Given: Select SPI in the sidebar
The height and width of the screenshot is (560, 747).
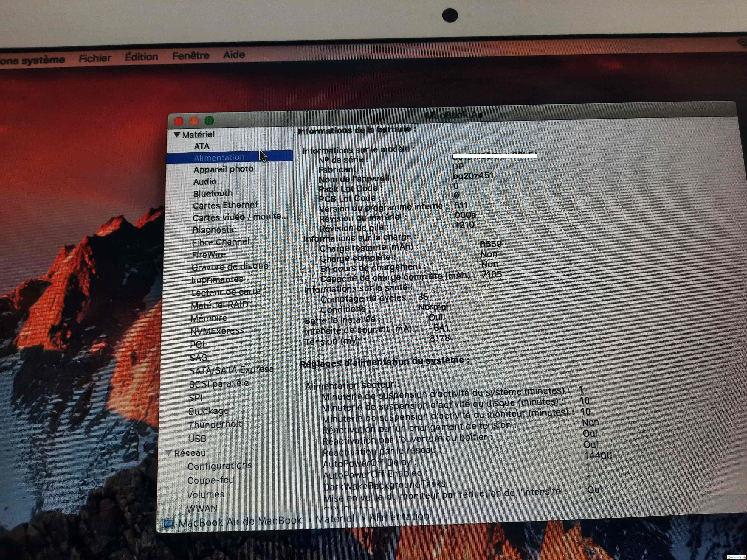Looking at the screenshot, I should [196, 398].
